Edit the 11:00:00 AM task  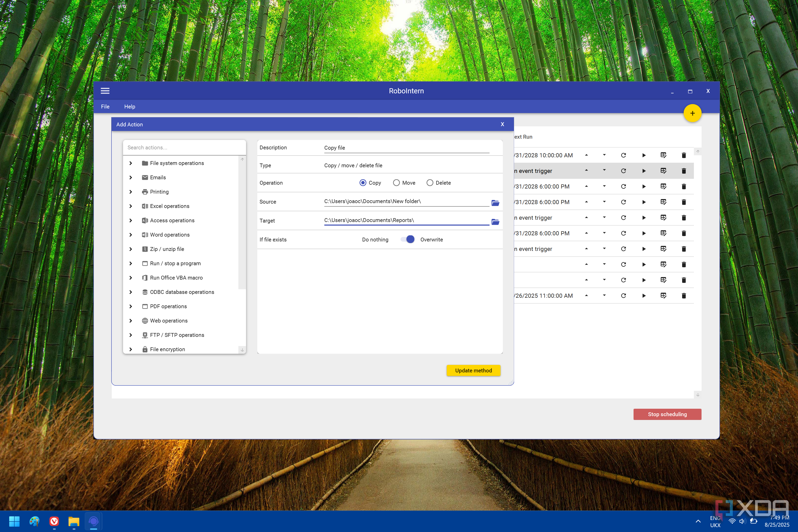663,296
